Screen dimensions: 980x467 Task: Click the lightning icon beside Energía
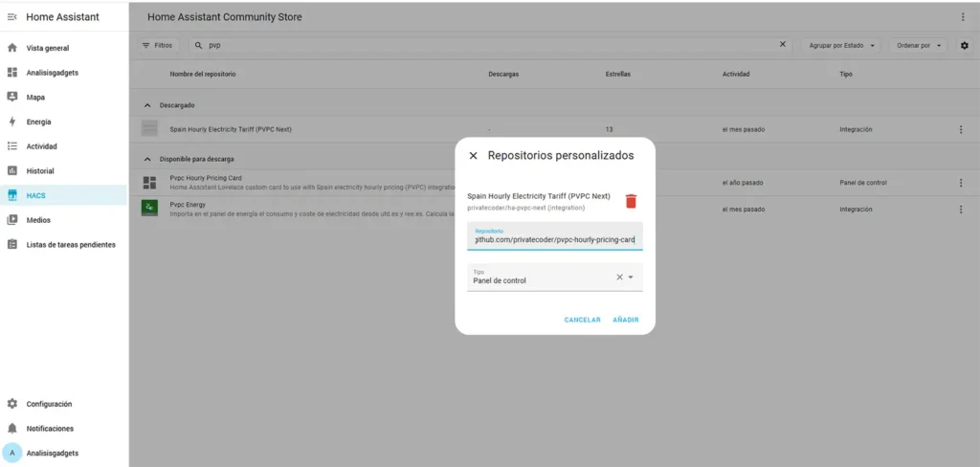[x=11, y=122]
